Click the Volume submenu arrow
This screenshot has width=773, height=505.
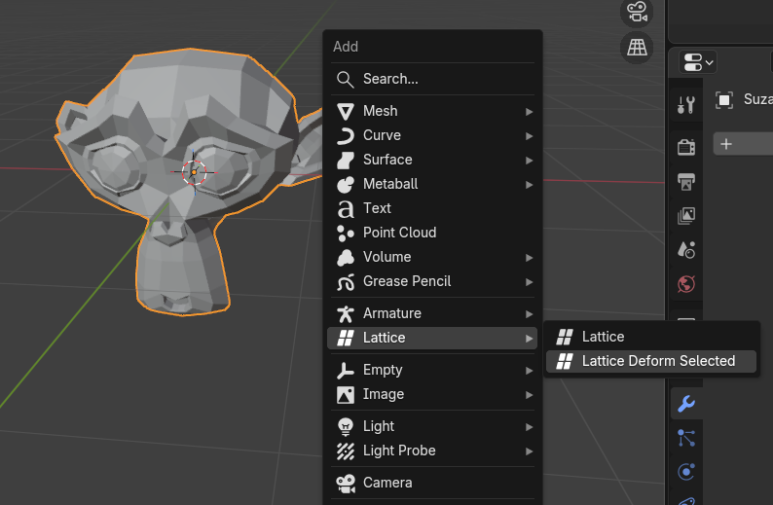529,258
